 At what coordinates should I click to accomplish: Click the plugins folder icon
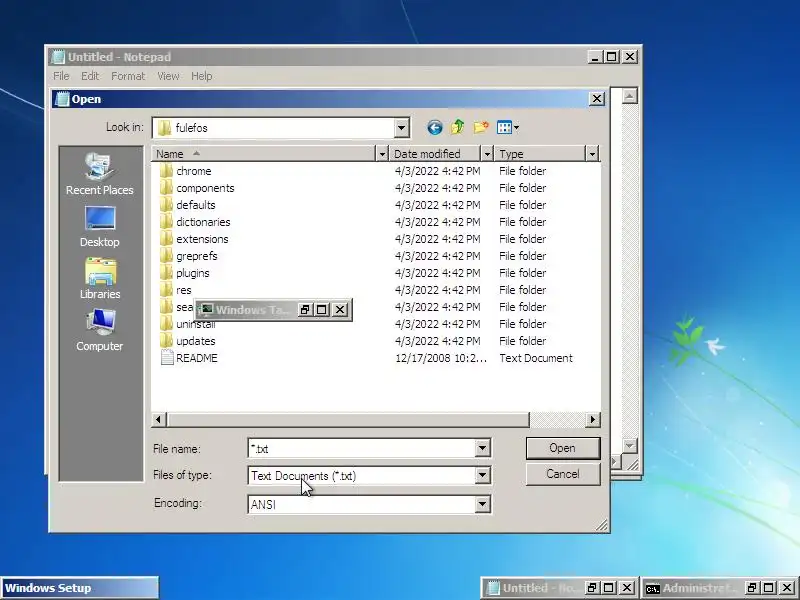click(166, 273)
